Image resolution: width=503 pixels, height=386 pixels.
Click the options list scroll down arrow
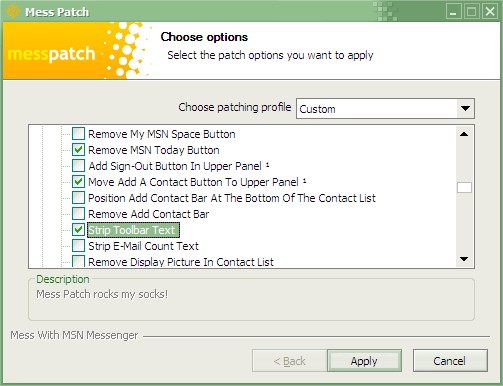click(x=464, y=259)
